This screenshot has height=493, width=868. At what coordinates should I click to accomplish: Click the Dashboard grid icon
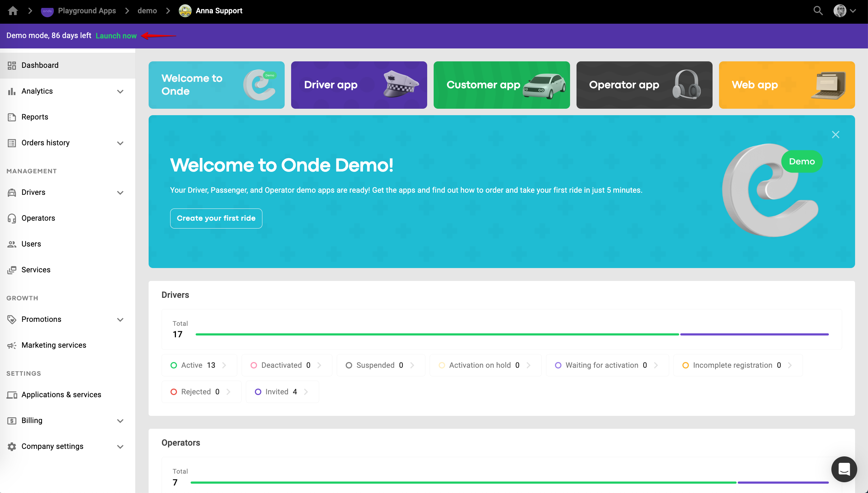pos(12,65)
